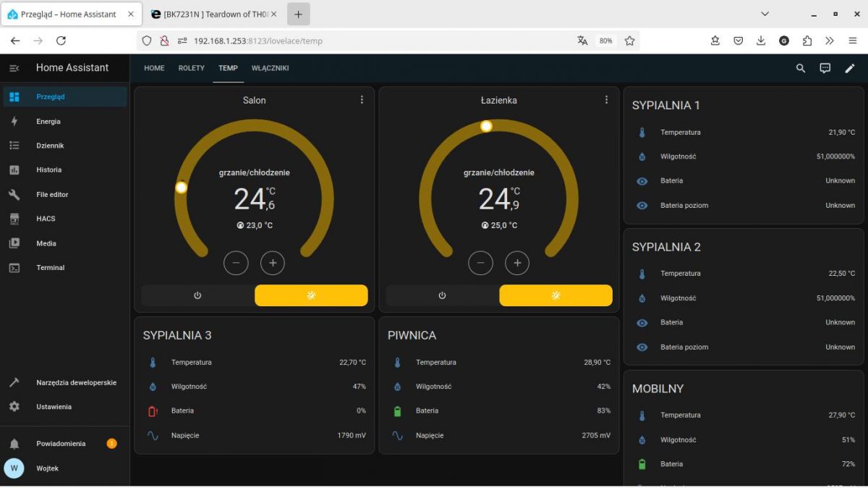Open PIWNICA Napięcie entity row
The height and width of the screenshot is (488, 868).
coord(499,435)
